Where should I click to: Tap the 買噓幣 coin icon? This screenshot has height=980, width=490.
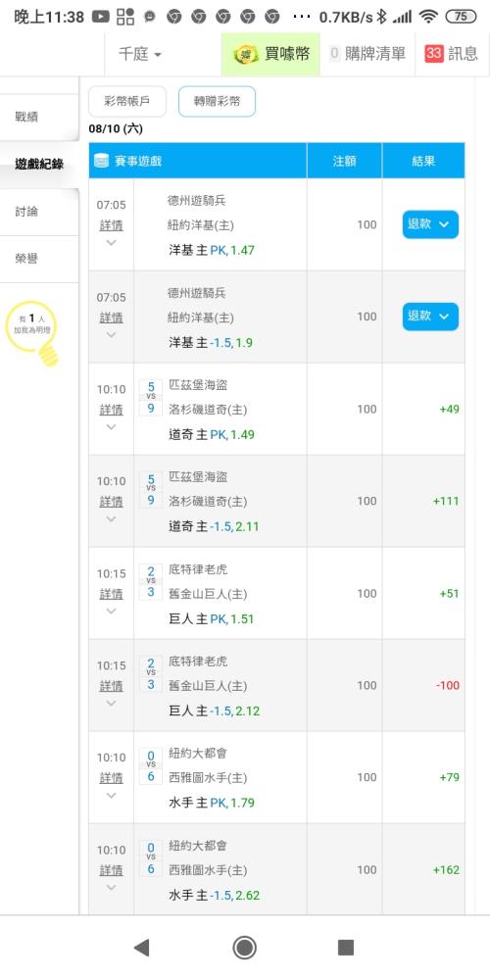(x=246, y=54)
